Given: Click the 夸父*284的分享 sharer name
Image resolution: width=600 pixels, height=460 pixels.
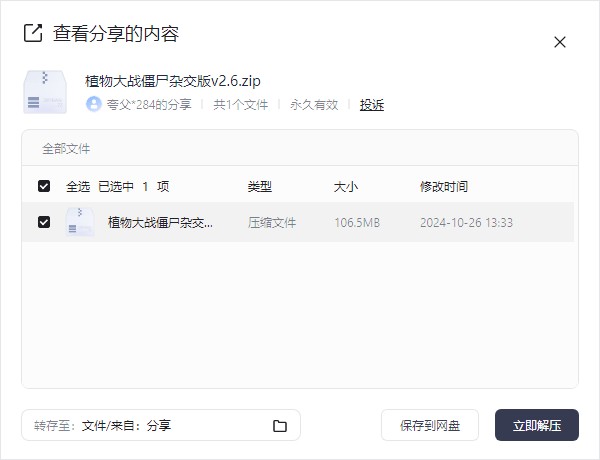Looking at the screenshot, I should coord(149,104).
